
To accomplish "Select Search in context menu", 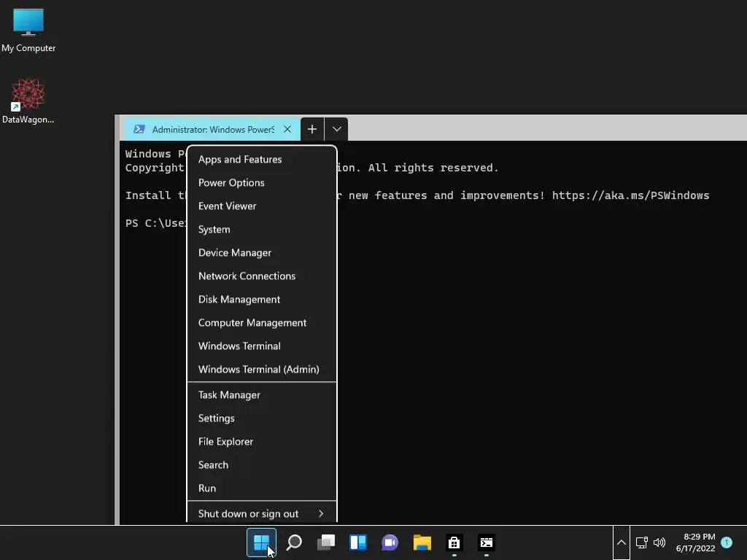I will (x=262, y=465).
